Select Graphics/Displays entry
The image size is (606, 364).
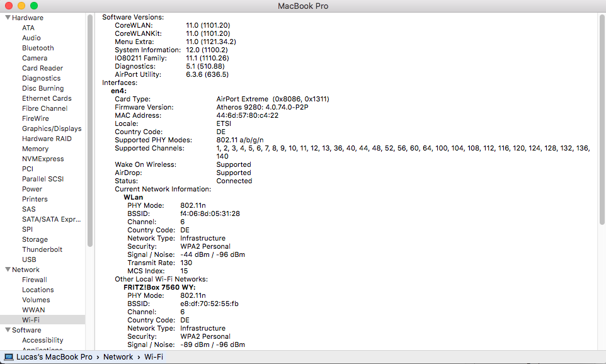pos(52,128)
